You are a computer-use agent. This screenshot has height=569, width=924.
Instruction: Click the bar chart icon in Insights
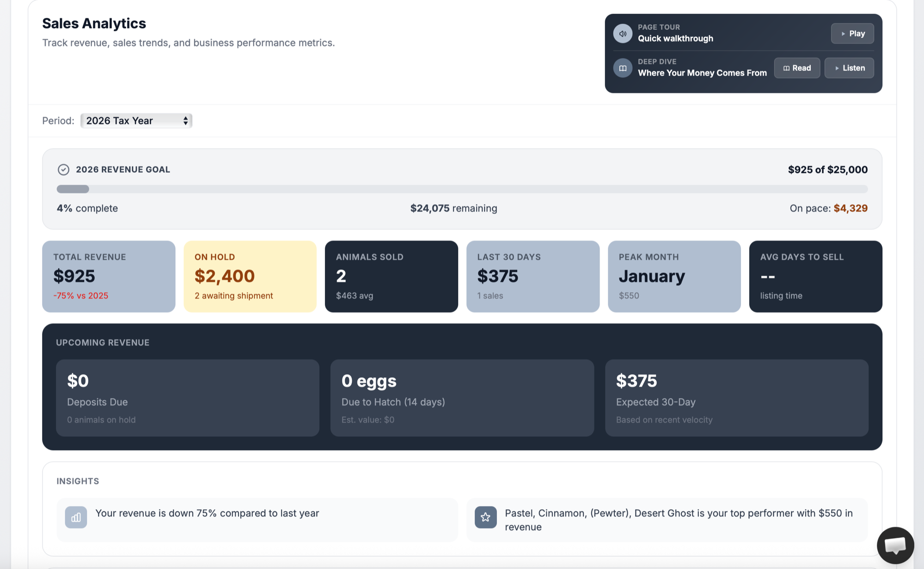pyautogui.click(x=75, y=517)
